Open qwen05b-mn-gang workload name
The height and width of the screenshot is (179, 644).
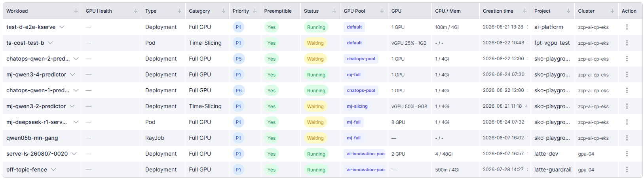point(32,138)
